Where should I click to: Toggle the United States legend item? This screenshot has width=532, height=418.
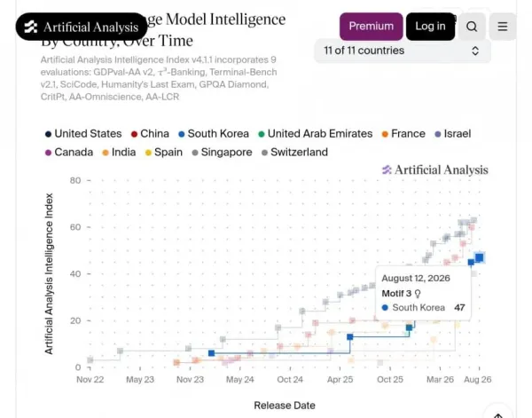(x=83, y=134)
